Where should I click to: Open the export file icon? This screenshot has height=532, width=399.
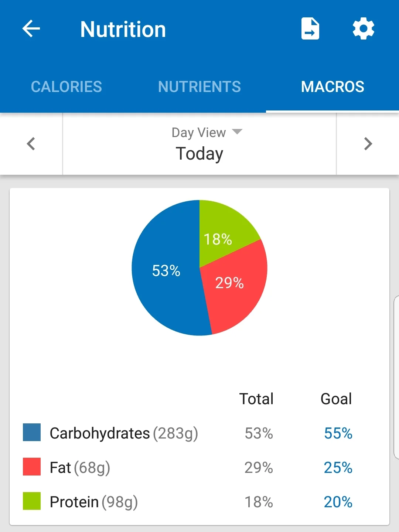point(310,29)
